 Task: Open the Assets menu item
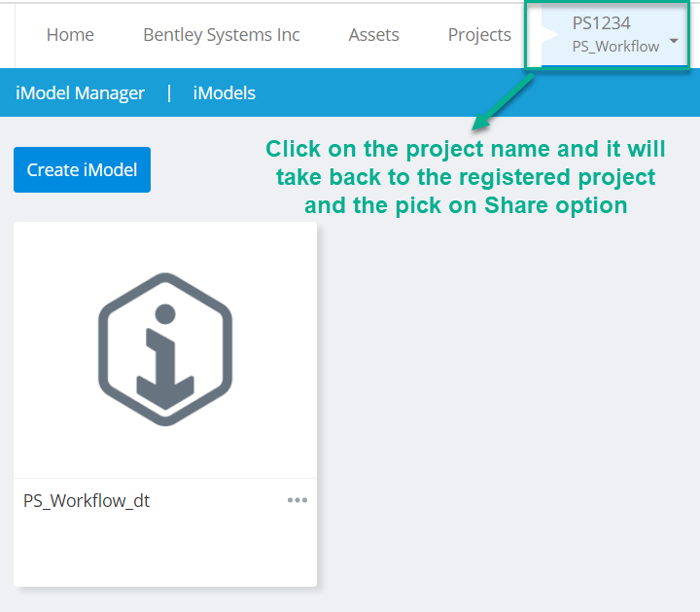(x=373, y=35)
